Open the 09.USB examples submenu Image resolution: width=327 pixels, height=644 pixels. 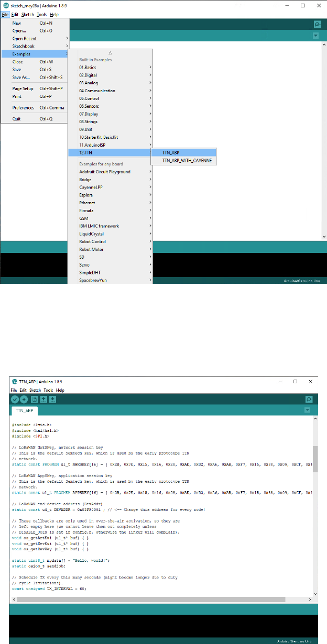[110, 129]
